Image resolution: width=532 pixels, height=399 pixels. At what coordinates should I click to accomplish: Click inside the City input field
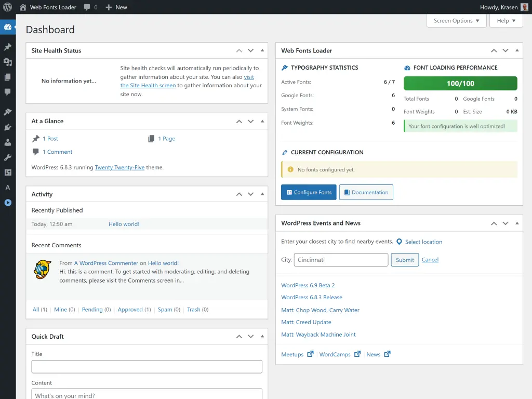(341, 260)
